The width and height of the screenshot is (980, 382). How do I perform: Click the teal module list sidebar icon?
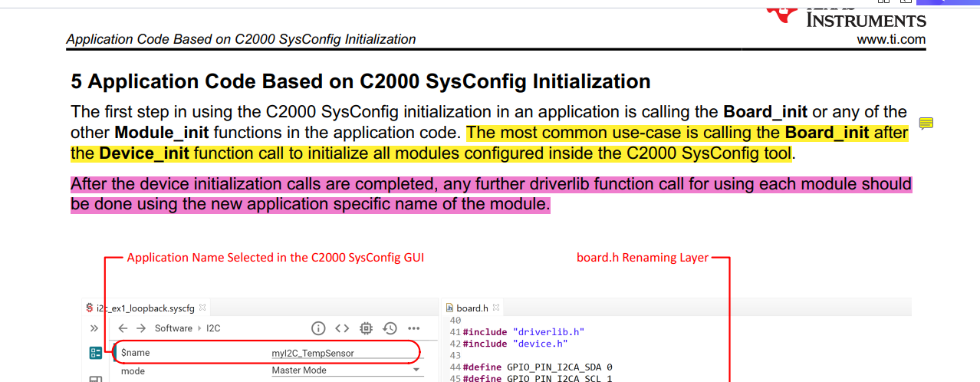tap(96, 353)
